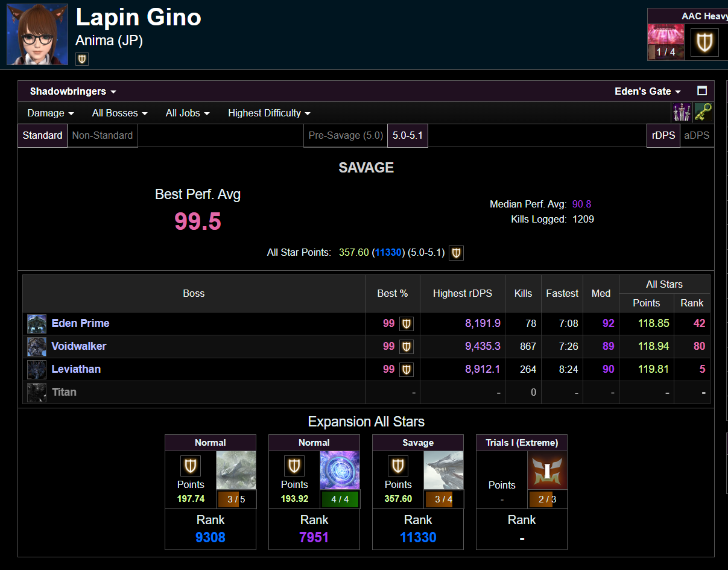Open the Eden's Gate zone dropdown
Screen dimensions: 728x570
coord(647,91)
